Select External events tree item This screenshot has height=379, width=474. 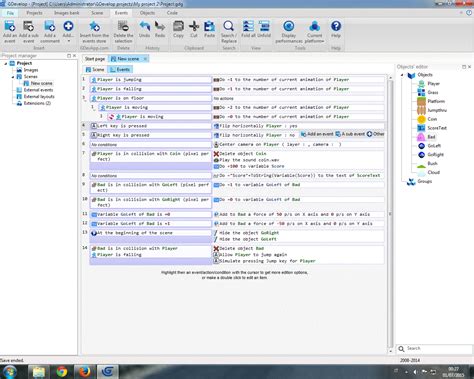38,90
